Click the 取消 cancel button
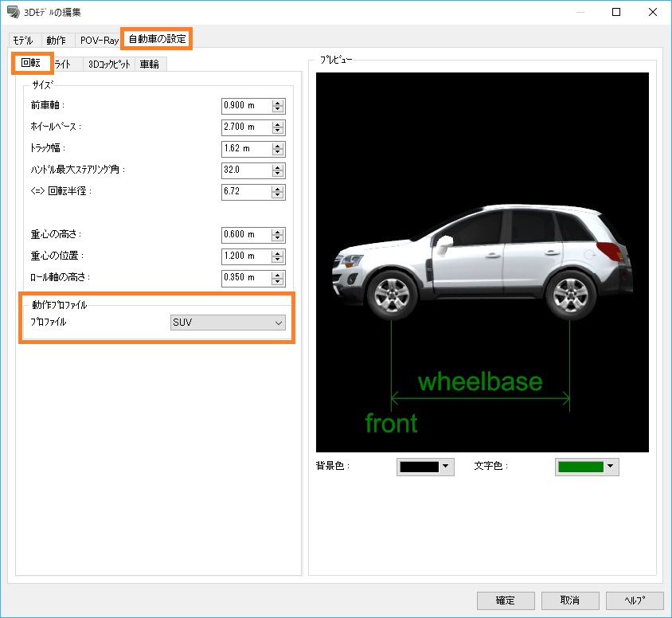The height and width of the screenshot is (618, 672). point(570,600)
